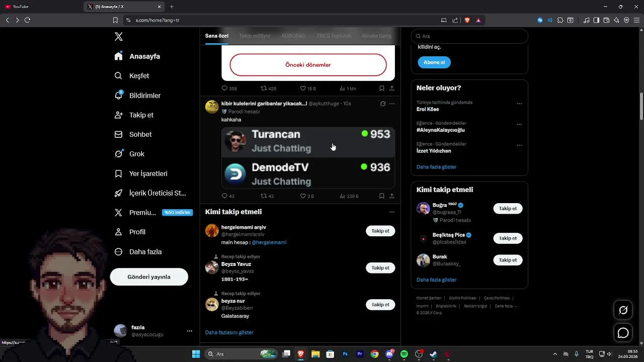The image size is (644, 362).
Task: Focus the X Ara search field
Action: tap(469, 36)
